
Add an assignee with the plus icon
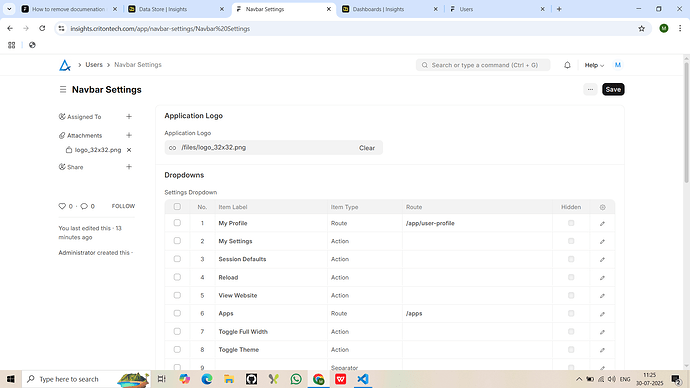[129, 117]
